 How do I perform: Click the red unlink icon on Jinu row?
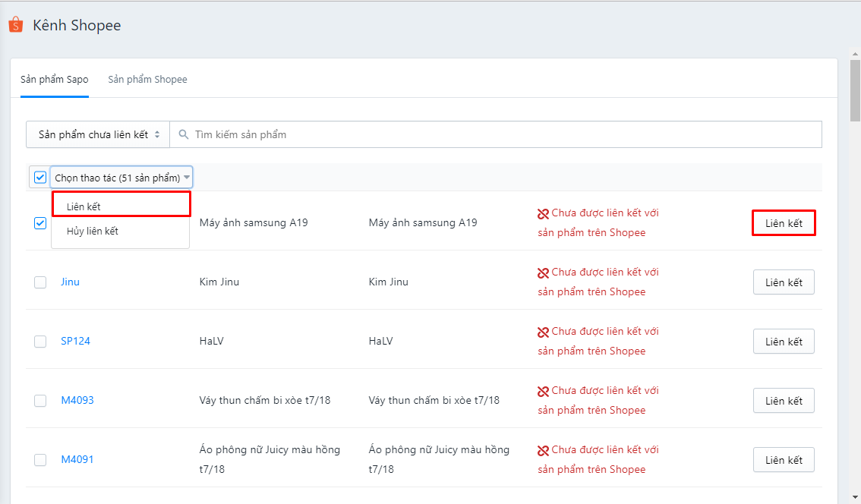click(x=541, y=271)
